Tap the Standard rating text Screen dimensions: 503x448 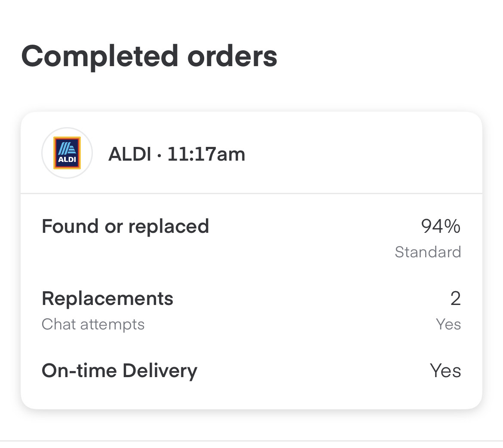point(428,252)
